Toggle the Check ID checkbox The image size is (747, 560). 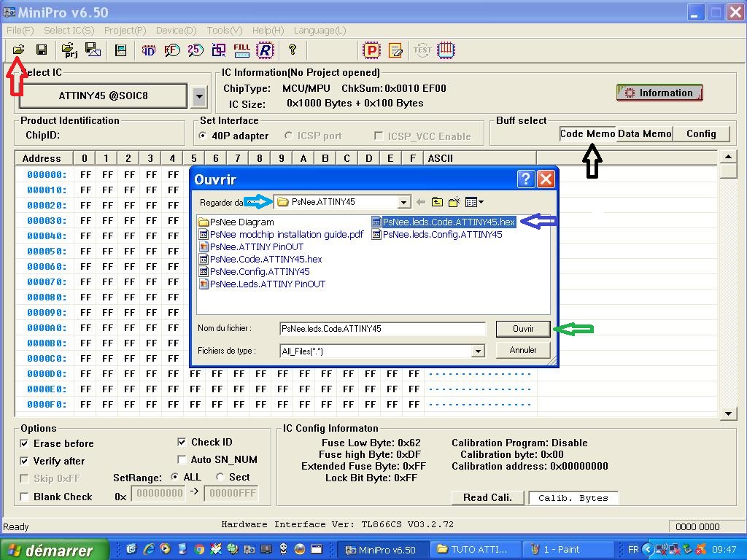click(182, 442)
